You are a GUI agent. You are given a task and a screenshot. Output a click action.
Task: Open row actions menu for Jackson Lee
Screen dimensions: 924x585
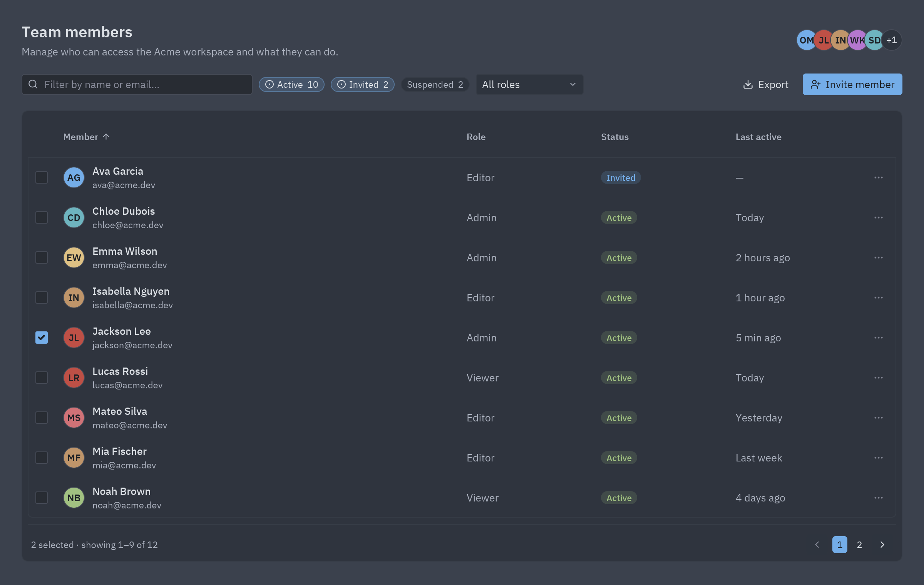[x=878, y=338]
